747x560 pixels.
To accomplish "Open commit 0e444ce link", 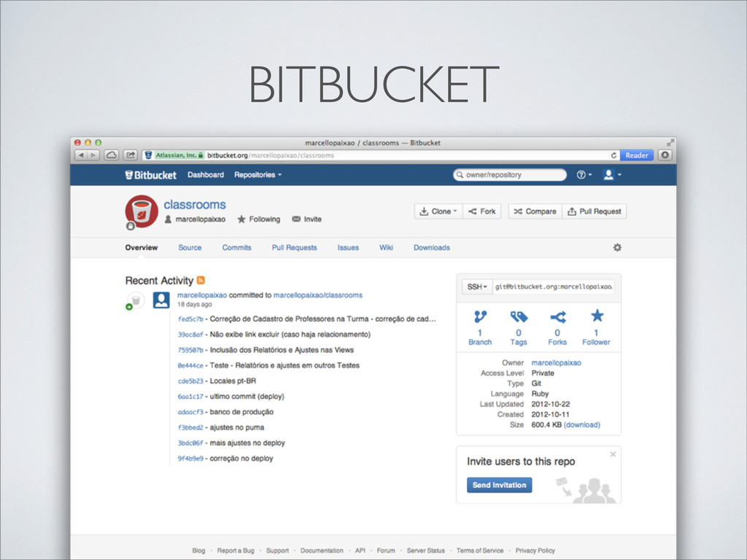I will 190,366.
